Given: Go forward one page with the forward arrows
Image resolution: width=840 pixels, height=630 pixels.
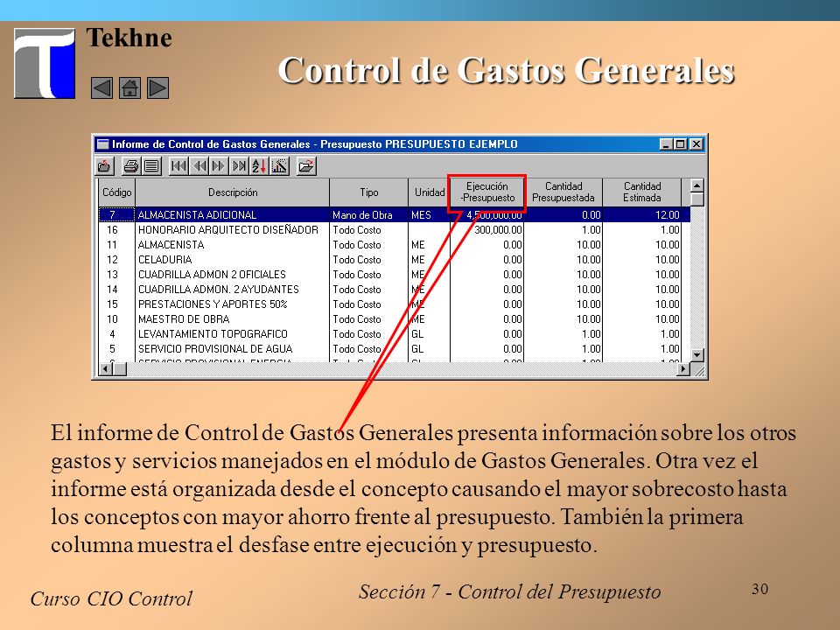Looking at the screenshot, I should pos(219,166).
